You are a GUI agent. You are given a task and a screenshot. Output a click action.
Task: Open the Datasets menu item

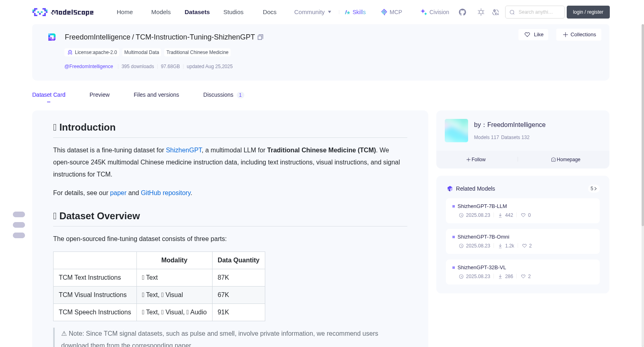click(197, 12)
